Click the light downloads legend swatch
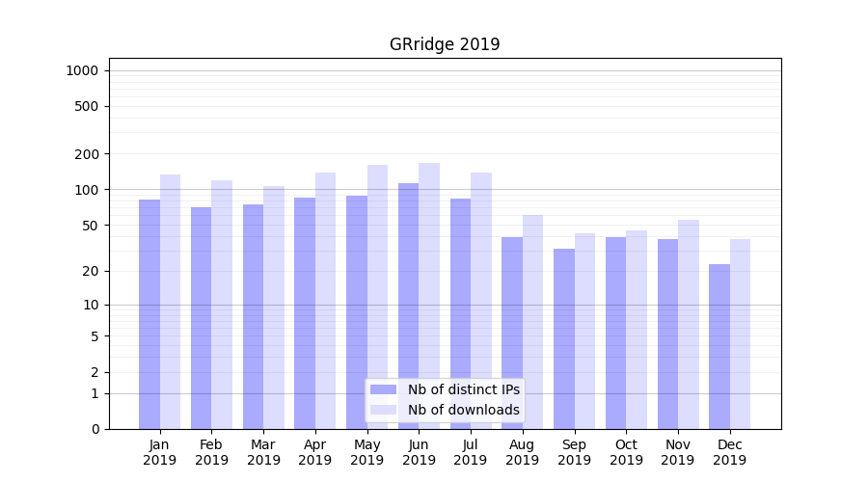Viewport: 868px width, 482px height. tap(383, 410)
